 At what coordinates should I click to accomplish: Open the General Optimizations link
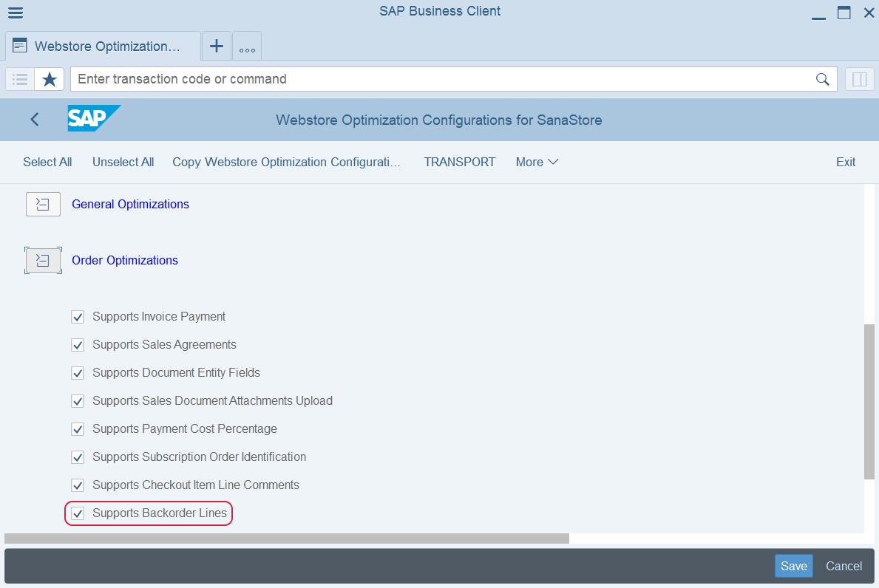point(131,205)
